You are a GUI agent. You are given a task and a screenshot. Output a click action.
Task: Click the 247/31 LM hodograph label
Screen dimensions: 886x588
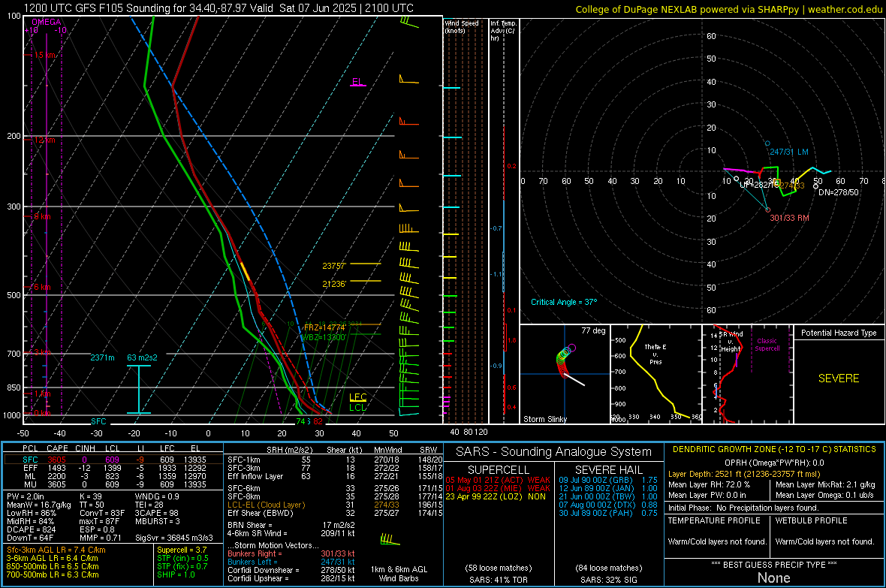click(x=789, y=152)
